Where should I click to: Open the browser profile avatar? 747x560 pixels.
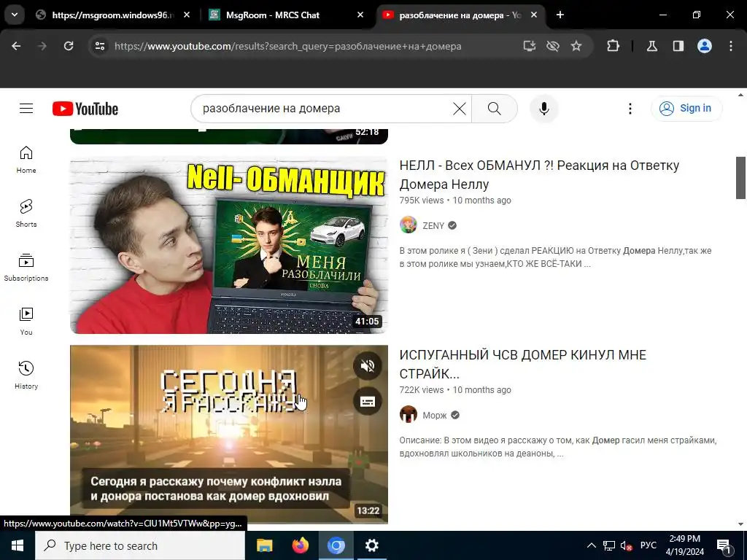point(704,46)
